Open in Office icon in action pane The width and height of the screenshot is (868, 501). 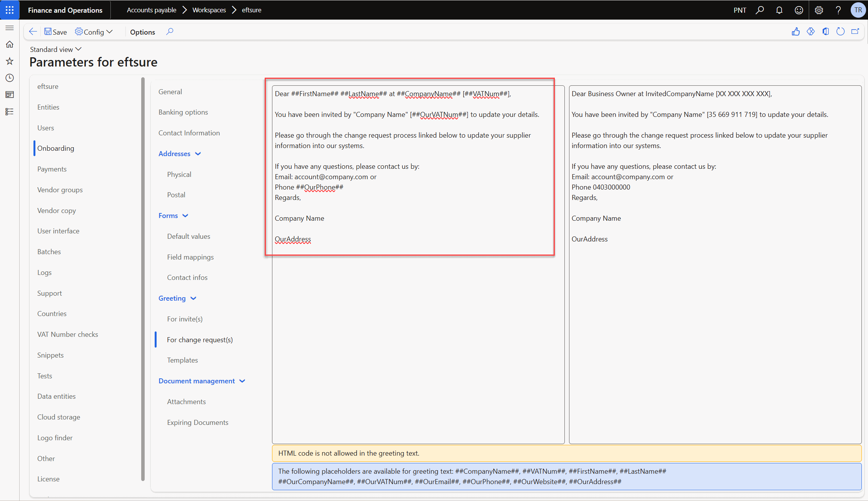click(x=826, y=32)
